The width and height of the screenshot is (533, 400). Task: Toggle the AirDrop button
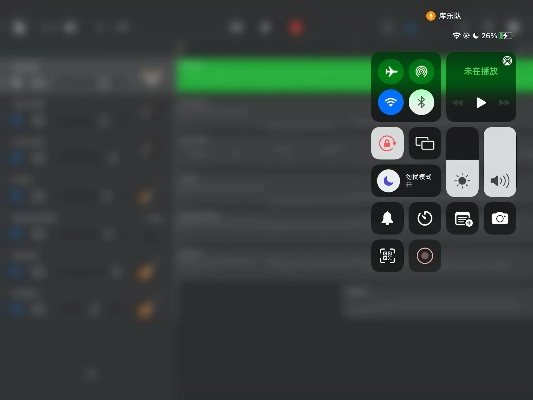pos(421,72)
